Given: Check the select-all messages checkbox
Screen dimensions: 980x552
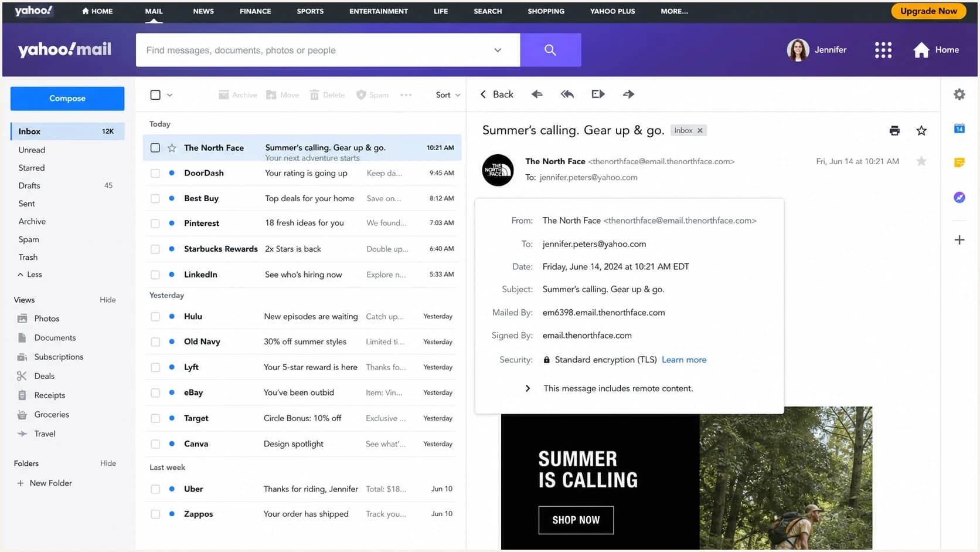Looking at the screenshot, I should coord(155,95).
